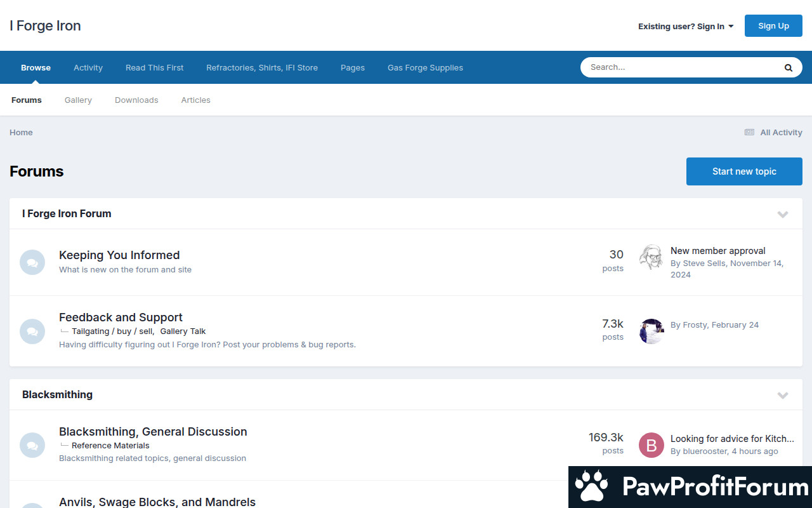Click the Feedback and Support forum bubble icon
812x508 pixels.
(32, 331)
